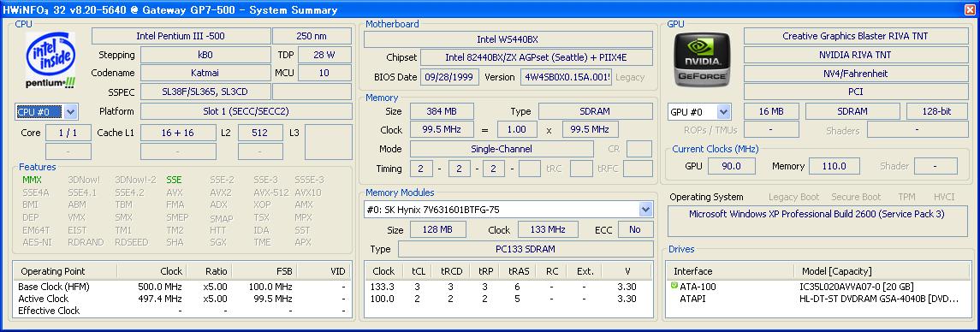The height and width of the screenshot is (332, 980).
Task: Click the 497.4 MHz active clock value
Action: [160, 299]
